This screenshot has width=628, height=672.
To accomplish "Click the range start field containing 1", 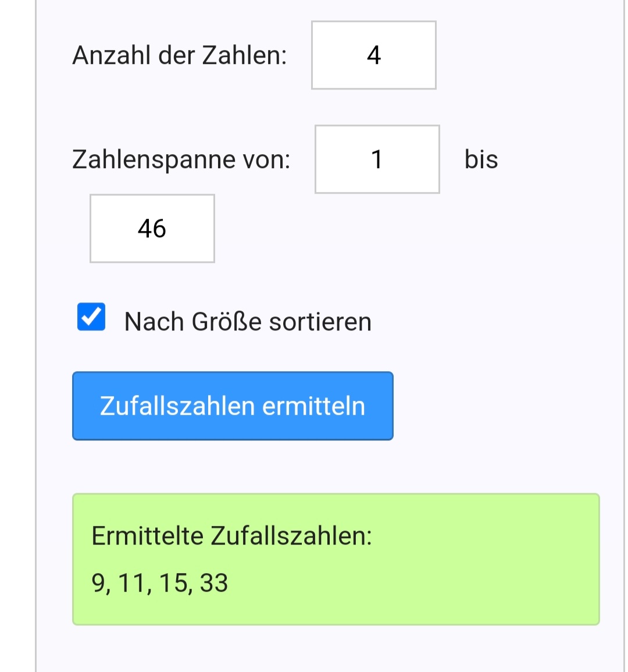I will 377,159.
